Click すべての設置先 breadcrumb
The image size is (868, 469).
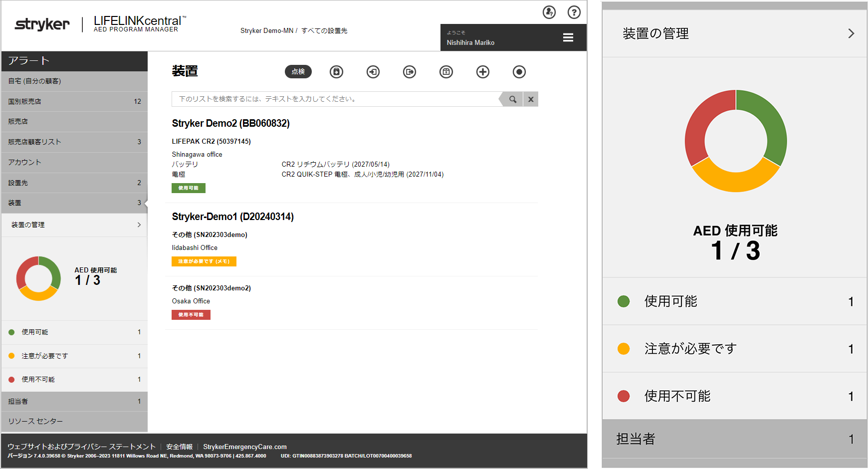point(324,31)
